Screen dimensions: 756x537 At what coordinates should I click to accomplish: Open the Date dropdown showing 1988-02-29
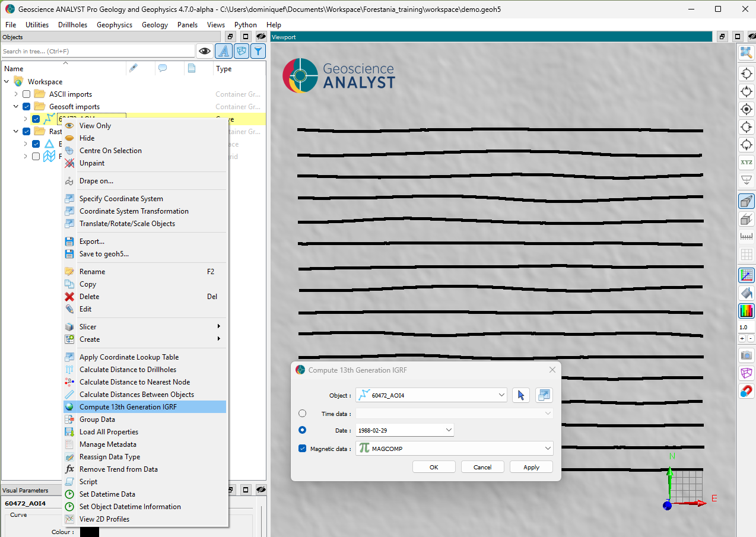[x=448, y=430]
